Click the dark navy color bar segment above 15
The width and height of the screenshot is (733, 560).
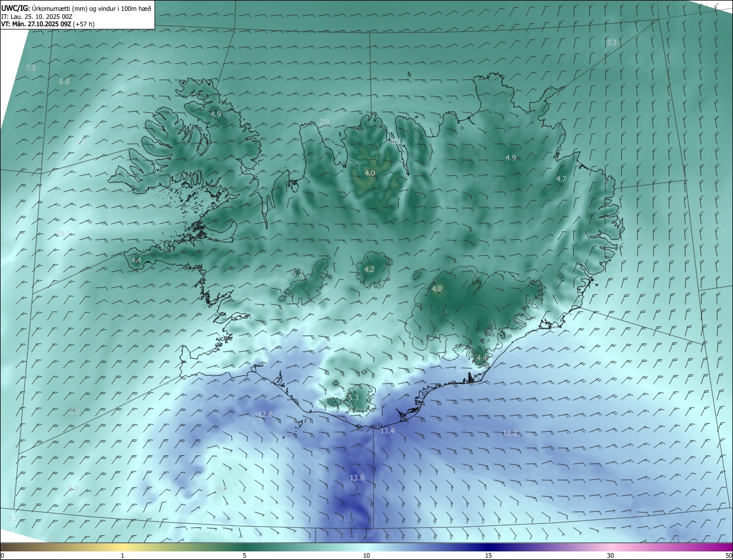tap(488, 547)
